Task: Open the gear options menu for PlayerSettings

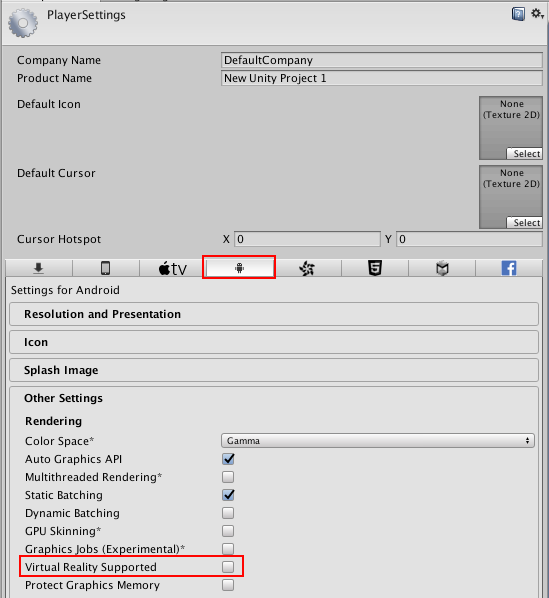Action: 537,14
